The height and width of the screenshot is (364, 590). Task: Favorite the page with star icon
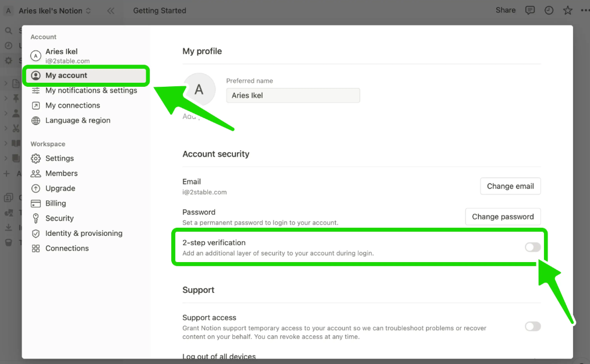pos(568,10)
